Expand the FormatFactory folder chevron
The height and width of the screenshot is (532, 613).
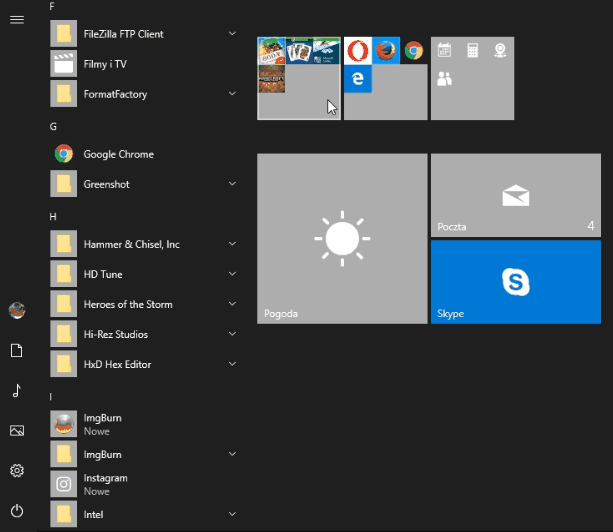(x=232, y=93)
